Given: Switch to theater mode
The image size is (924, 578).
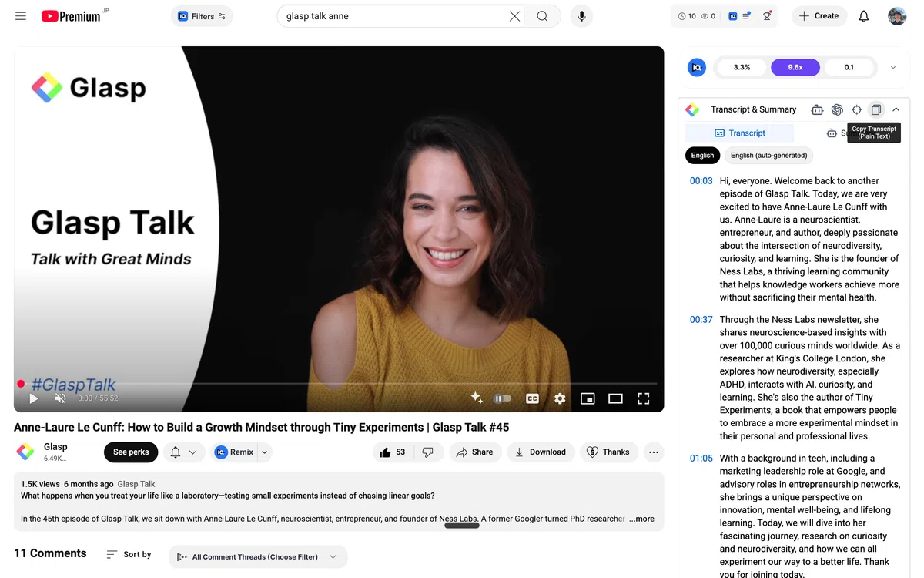Looking at the screenshot, I should (615, 398).
